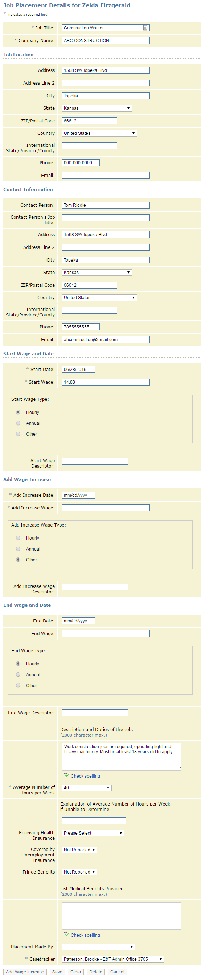Select Other for End Wage Type

point(18,686)
